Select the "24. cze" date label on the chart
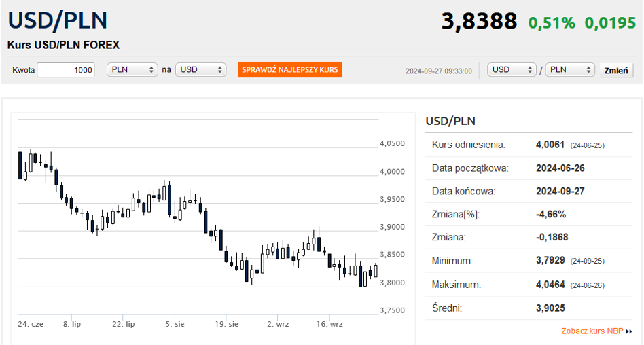This screenshot has height=345, width=644. click(31, 324)
